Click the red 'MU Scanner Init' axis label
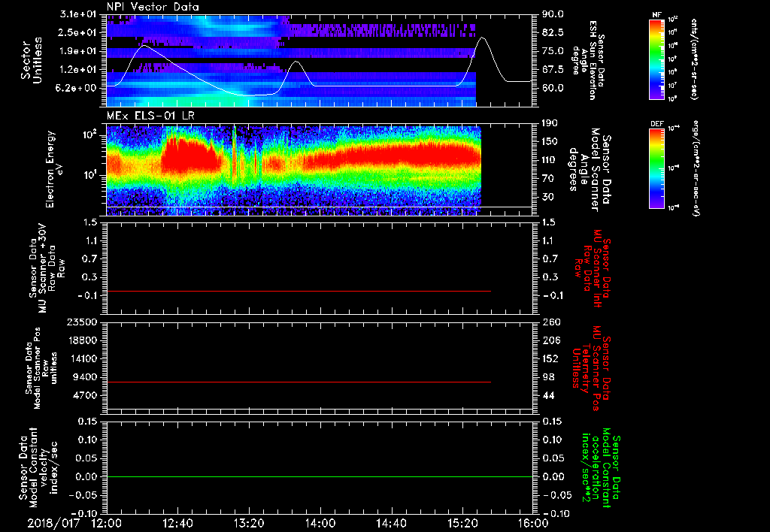The width and height of the screenshot is (770, 532). tap(592, 268)
